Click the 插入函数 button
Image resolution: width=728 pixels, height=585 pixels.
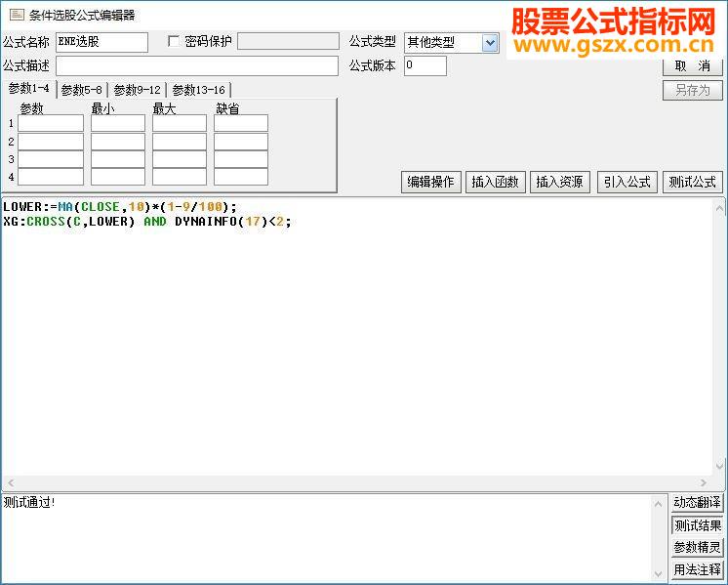(495, 182)
